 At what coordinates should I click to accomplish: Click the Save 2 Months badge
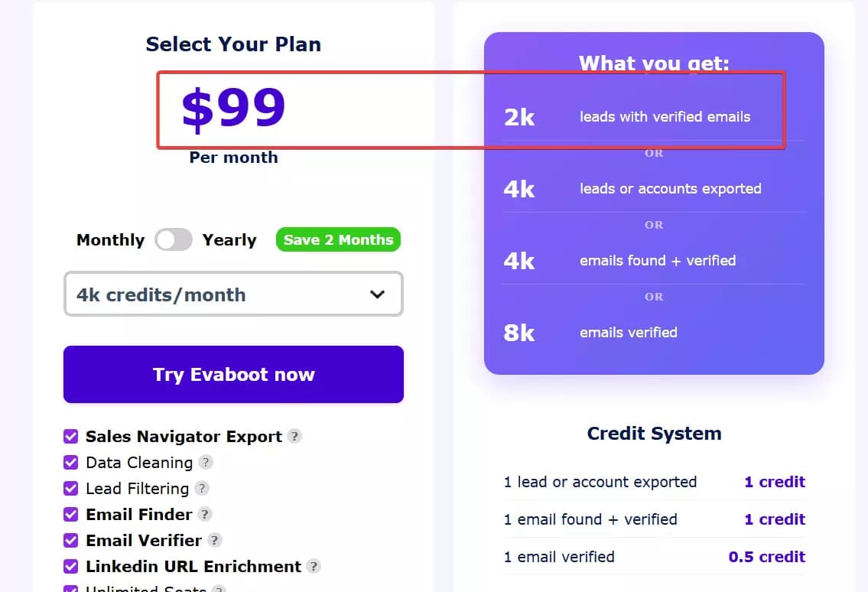(338, 239)
